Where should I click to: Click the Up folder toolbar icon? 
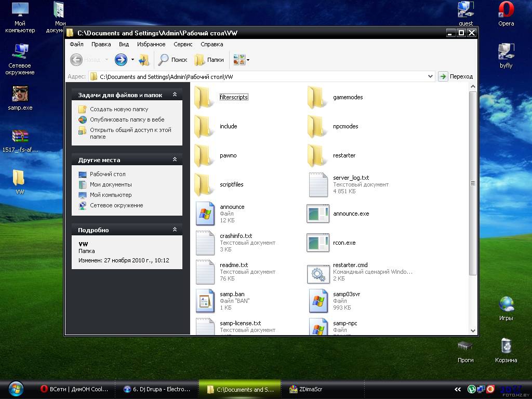pos(144,60)
